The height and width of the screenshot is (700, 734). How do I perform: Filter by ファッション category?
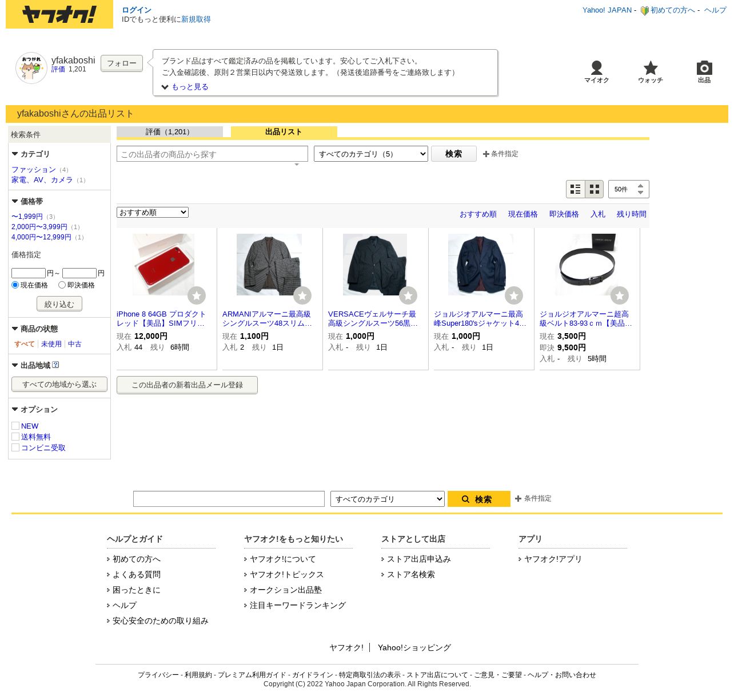(x=34, y=170)
